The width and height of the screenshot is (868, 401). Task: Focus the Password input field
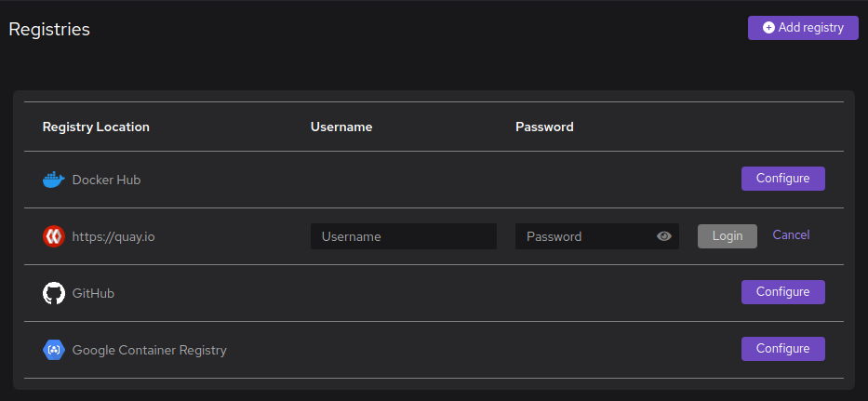coord(584,236)
